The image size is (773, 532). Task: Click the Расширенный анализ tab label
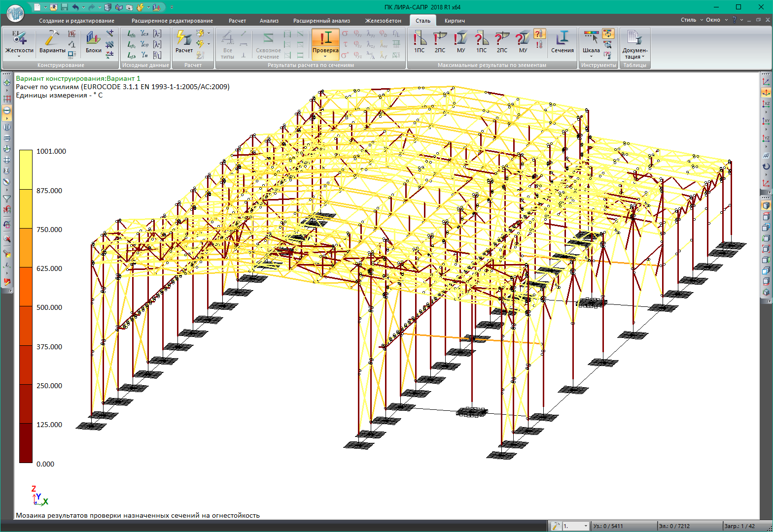(321, 21)
